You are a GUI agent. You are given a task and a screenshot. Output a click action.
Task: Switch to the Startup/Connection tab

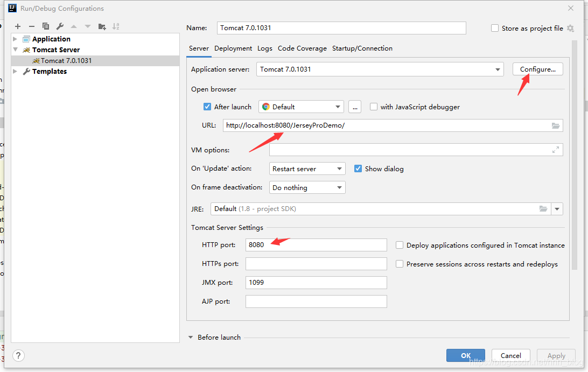362,48
